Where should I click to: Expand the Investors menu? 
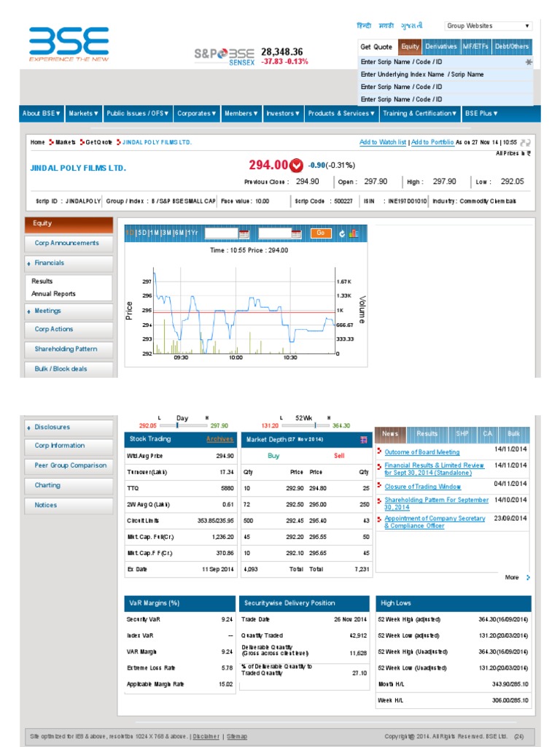click(283, 113)
